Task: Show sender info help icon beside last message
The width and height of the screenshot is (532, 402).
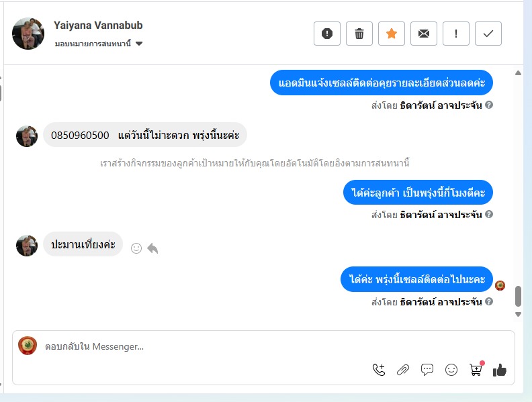Action: (489, 301)
